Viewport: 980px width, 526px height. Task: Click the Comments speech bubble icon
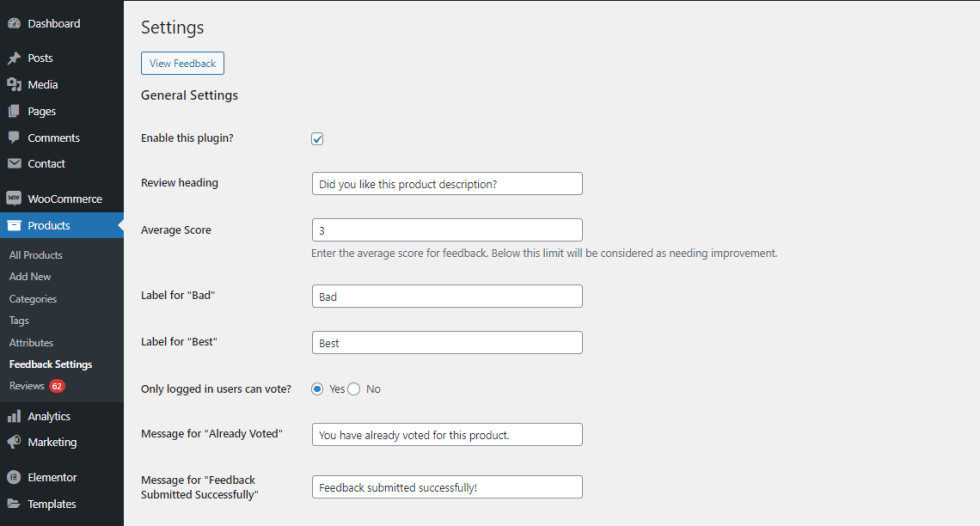[x=14, y=137]
